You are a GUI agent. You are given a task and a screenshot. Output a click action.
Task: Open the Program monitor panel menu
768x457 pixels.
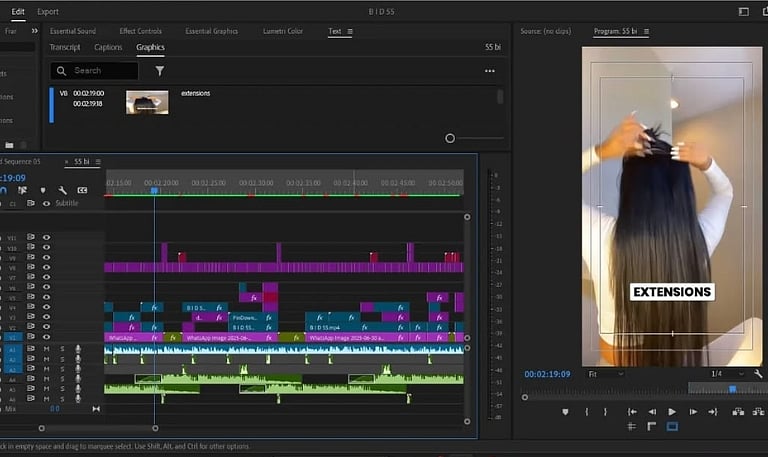pos(647,31)
